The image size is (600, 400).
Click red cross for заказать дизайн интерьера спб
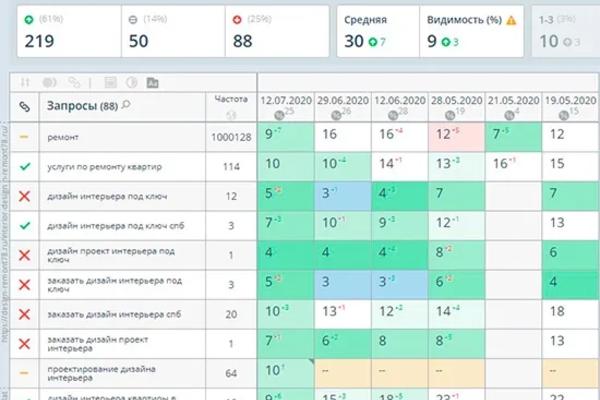[x=24, y=314]
